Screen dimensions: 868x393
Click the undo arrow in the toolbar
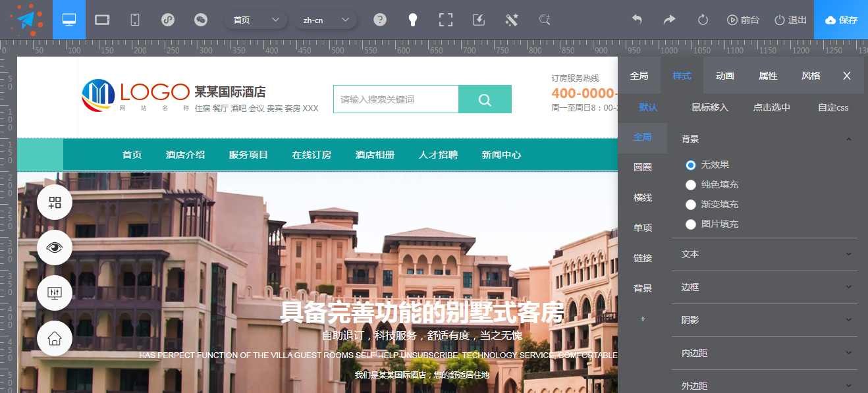click(x=637, y=19)
